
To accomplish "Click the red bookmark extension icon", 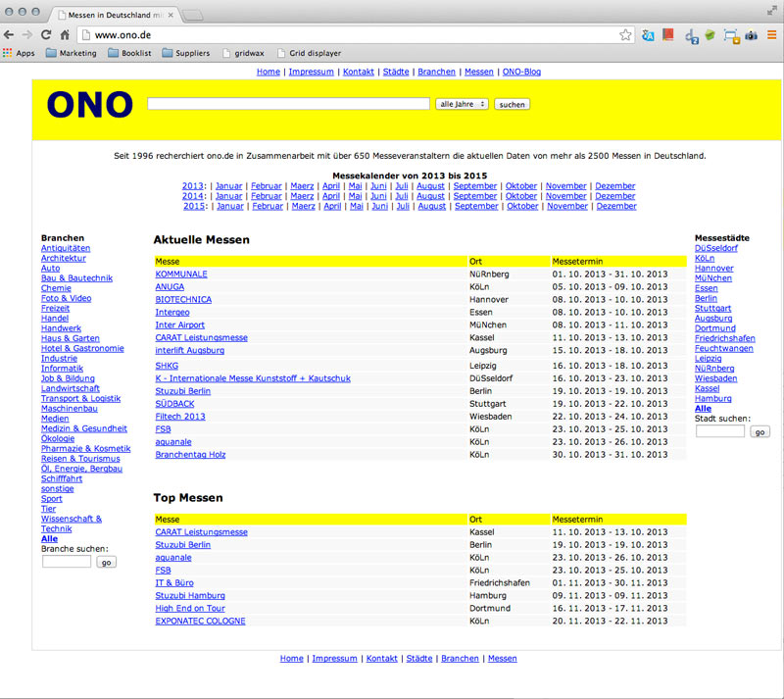I will tap(668, 34).
